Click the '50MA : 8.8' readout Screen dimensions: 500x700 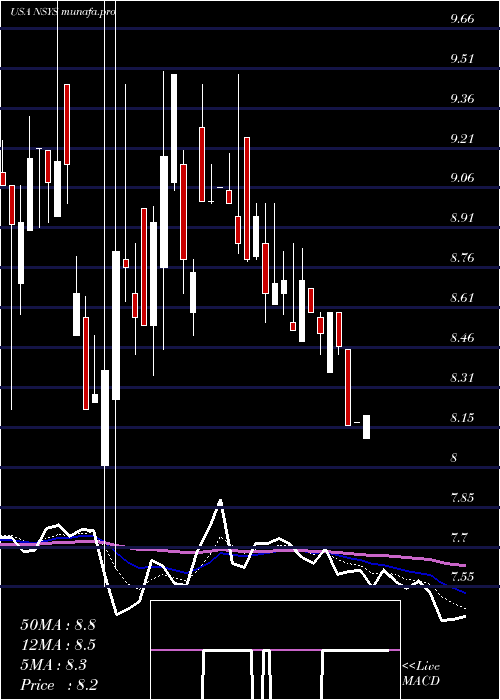58,625
